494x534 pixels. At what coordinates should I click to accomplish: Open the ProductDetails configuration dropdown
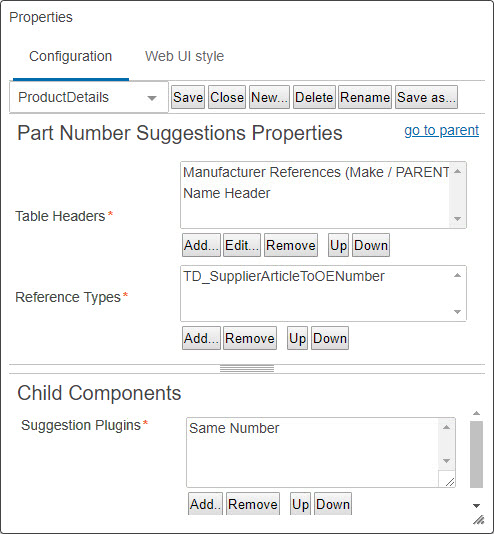tap(89, 97)
